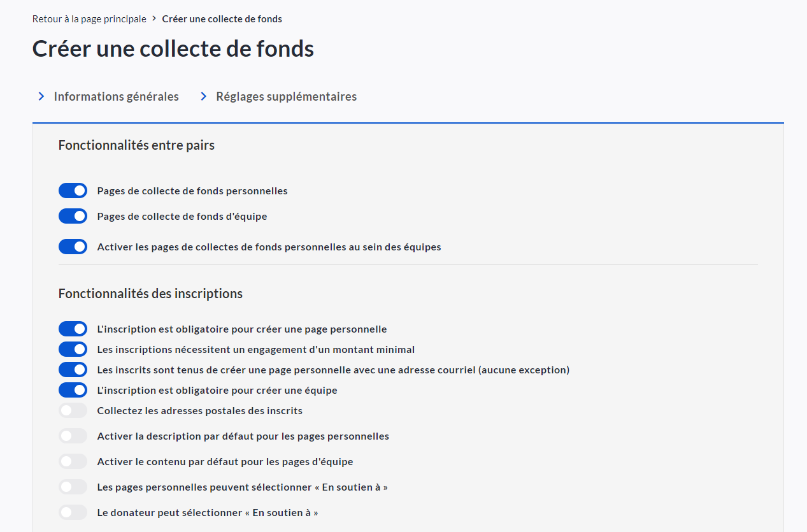This screenshot has width=807, height=532.
Task: Disable Pages de collecte de fonds personnelles
Action: pos(73,191)
